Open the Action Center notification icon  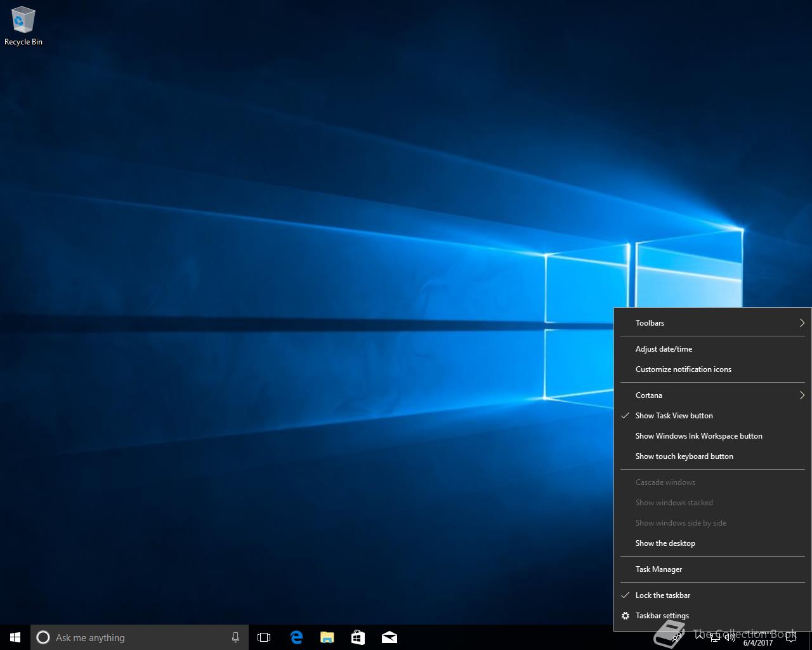click(x=790, y=637)
